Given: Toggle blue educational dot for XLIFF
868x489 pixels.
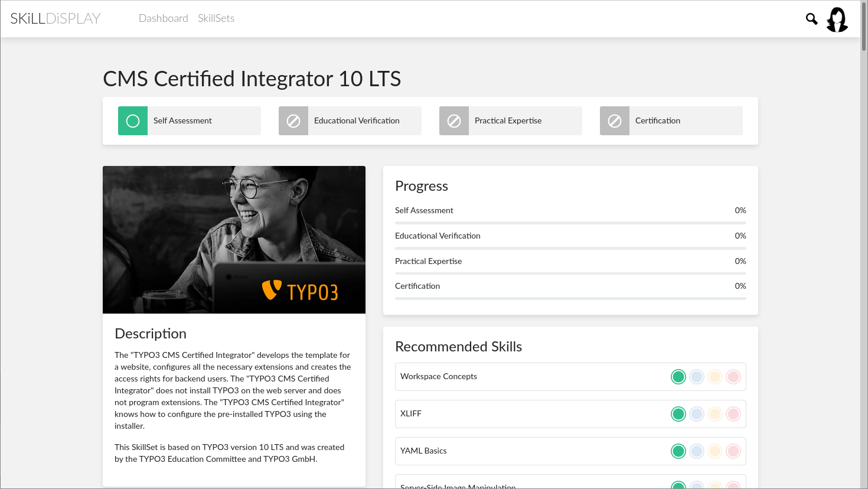Looking at the screenshot, I should [x=697, y=414].
